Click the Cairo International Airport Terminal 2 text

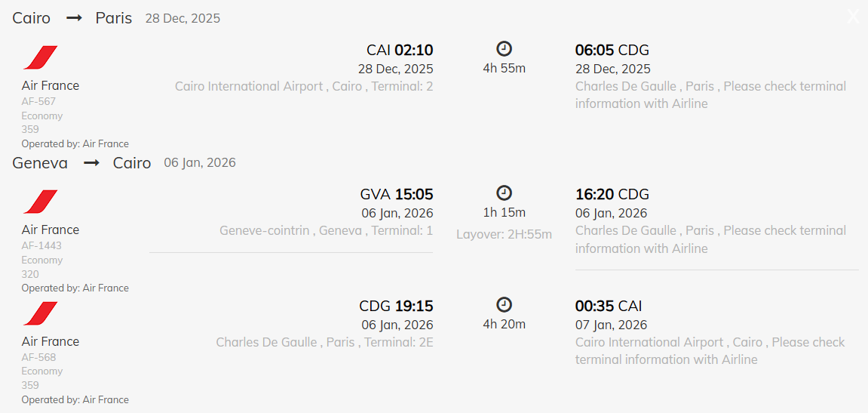pyautogui.click(x=304, y=86)
